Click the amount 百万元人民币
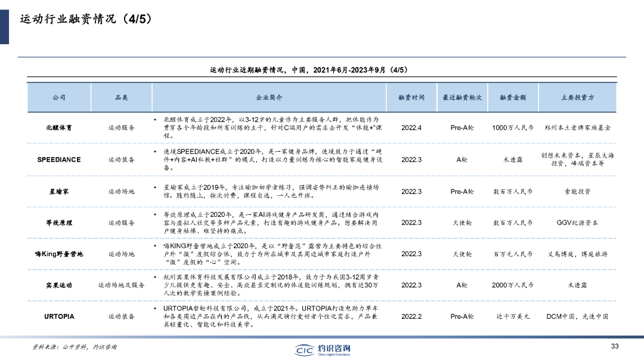This screenshot has height=363, width=644. [513, 254]
